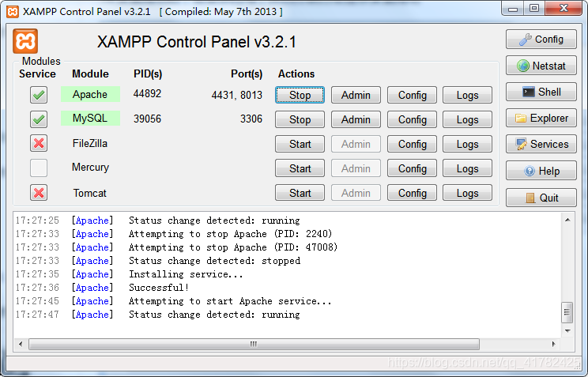
Task: Select the MySQL module label
Action: click(90, 119)
